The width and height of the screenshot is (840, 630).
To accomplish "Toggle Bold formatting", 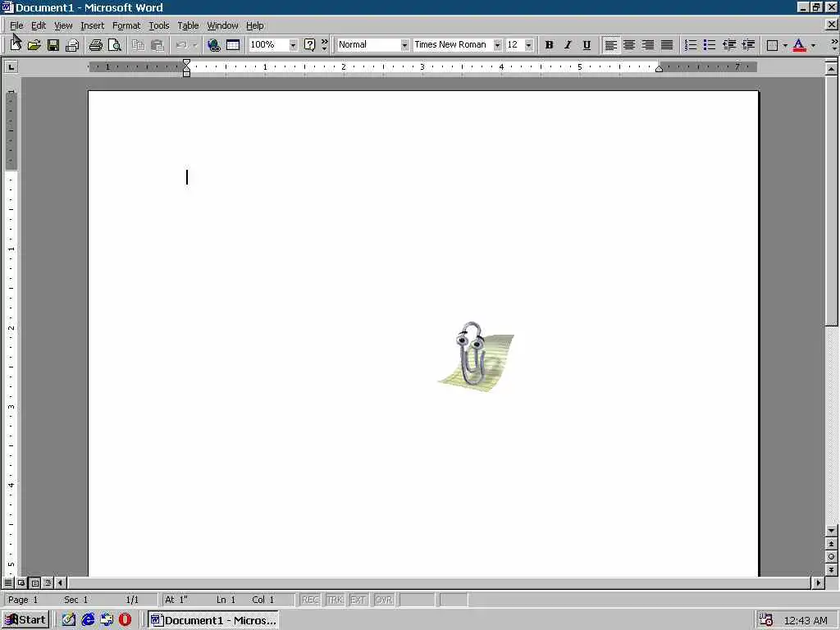I will pyautogui.click(x=549, y=45).
